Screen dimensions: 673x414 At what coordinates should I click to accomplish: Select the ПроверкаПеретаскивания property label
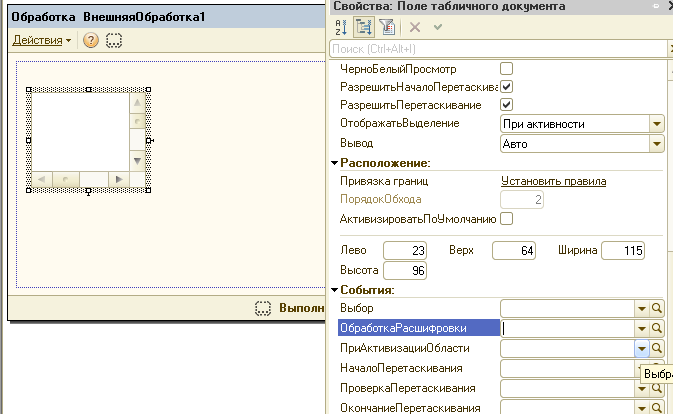[x=408, y=388]
